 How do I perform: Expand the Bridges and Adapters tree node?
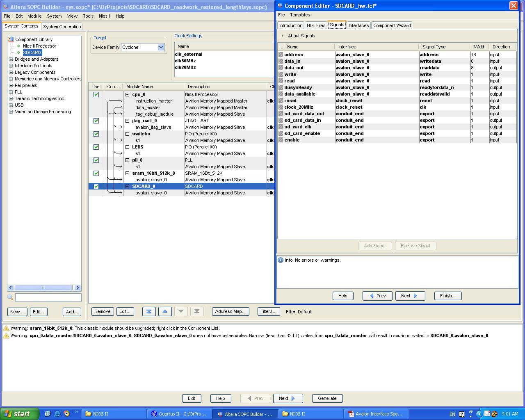(11, 59)
